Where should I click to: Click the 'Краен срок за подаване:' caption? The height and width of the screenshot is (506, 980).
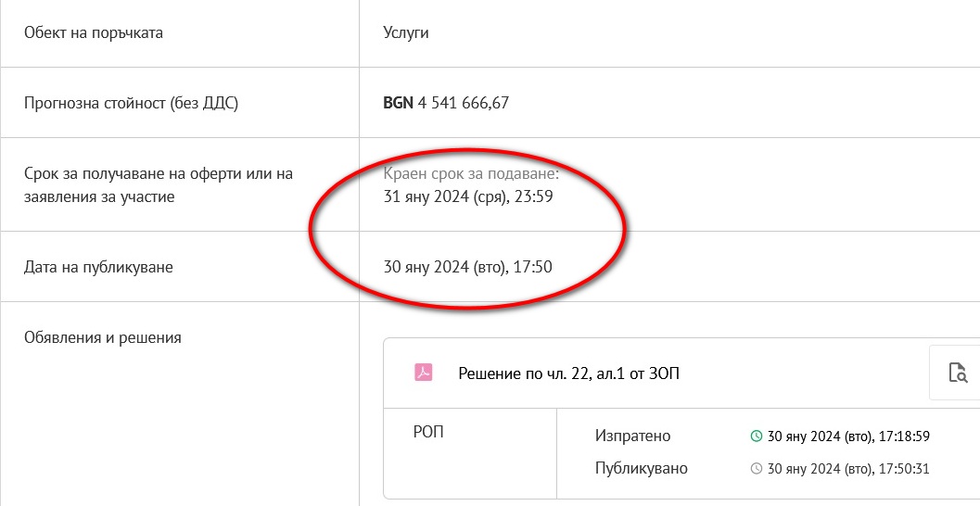point(471,173)
